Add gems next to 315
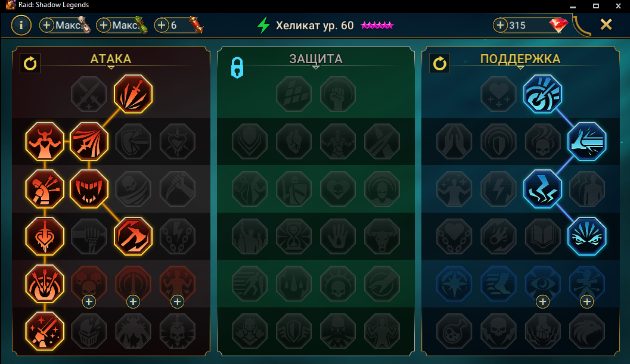The width and height of the screenshot is (630, 364). click(500, 25)
